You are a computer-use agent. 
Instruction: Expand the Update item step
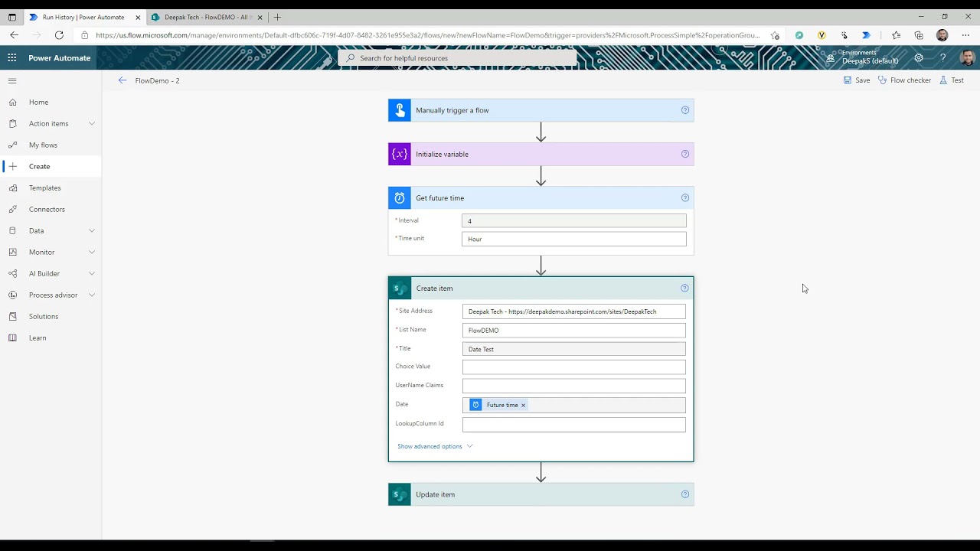pos(541,494)
